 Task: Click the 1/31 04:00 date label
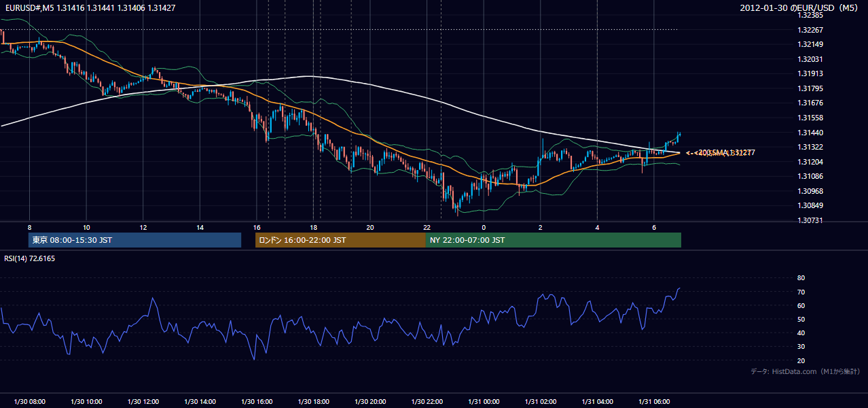point(597,402)
